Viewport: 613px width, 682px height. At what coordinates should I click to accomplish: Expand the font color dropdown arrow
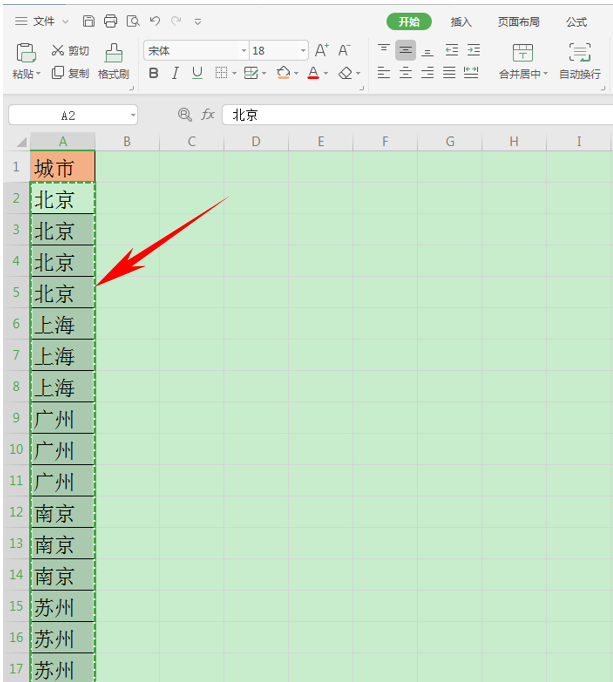(x=326, y=73)
